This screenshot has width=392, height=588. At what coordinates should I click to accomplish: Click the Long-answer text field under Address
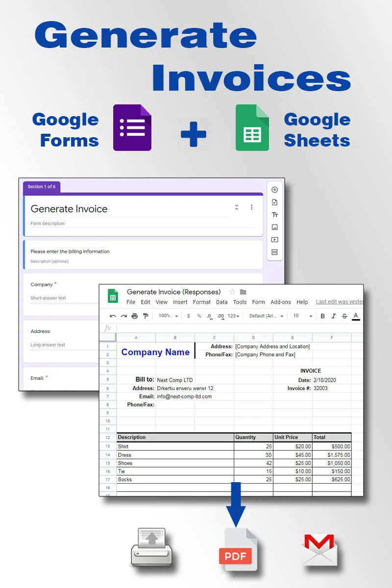64,345
